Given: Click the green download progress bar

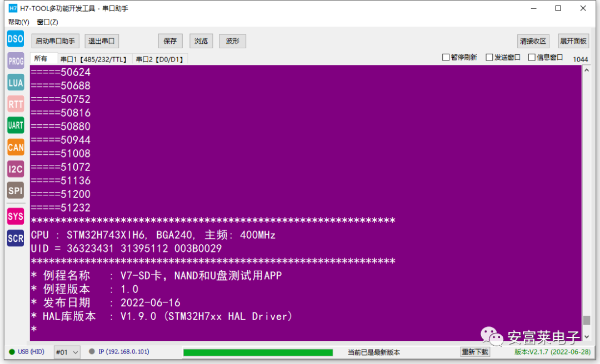Looking at the screenshot, I should [258, 352].
